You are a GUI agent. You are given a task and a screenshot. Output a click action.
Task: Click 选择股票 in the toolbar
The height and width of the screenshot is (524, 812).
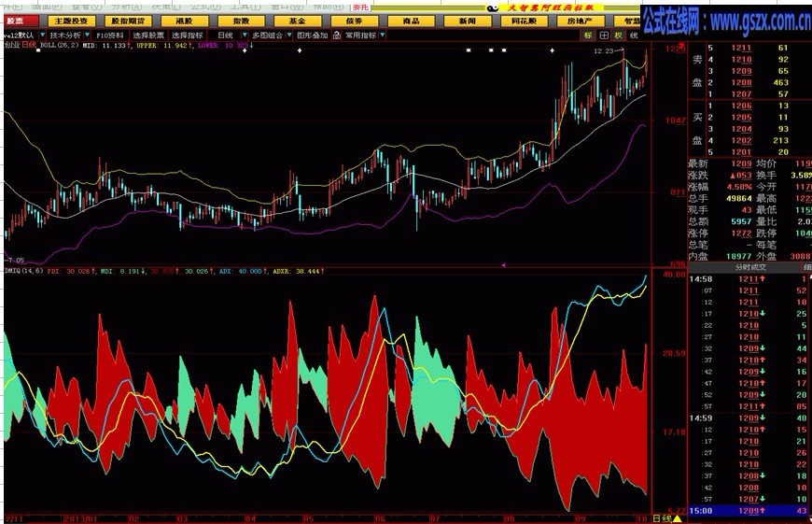148,35
